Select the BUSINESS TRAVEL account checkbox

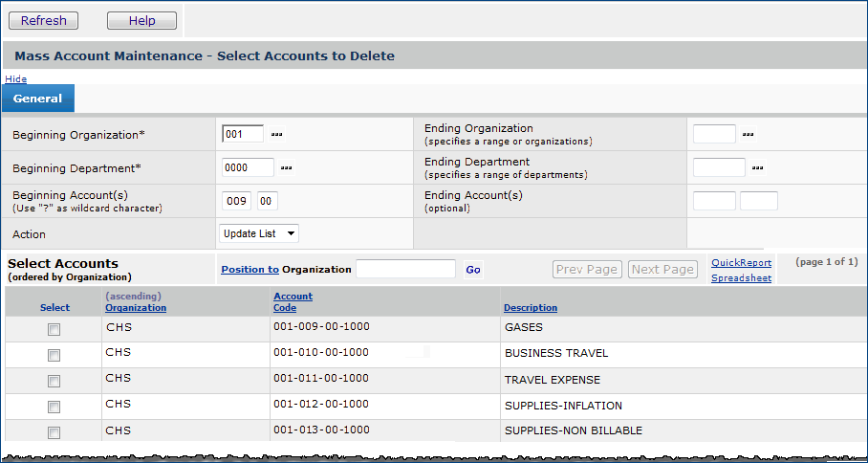[54, 355]
